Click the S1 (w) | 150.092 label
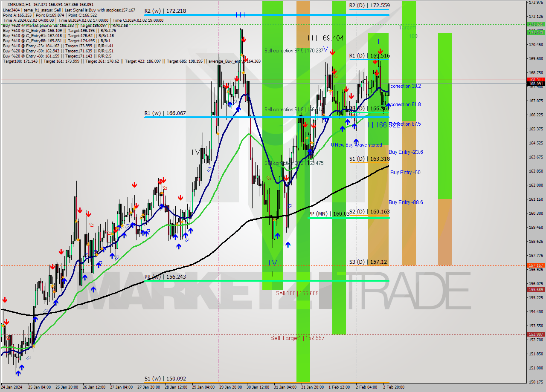Screen dimensions: 546x392 point(165,378)
